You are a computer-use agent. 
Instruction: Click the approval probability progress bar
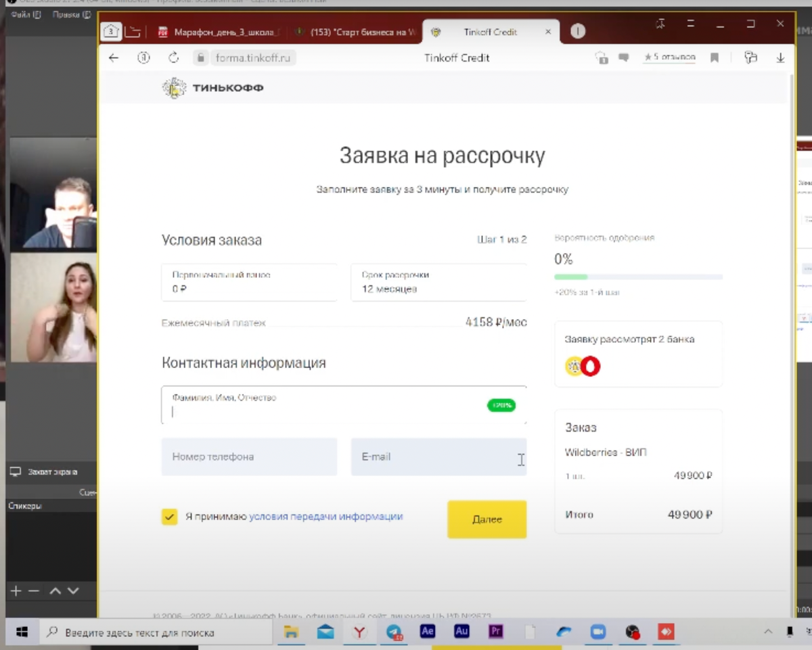[x=638, y=277]
